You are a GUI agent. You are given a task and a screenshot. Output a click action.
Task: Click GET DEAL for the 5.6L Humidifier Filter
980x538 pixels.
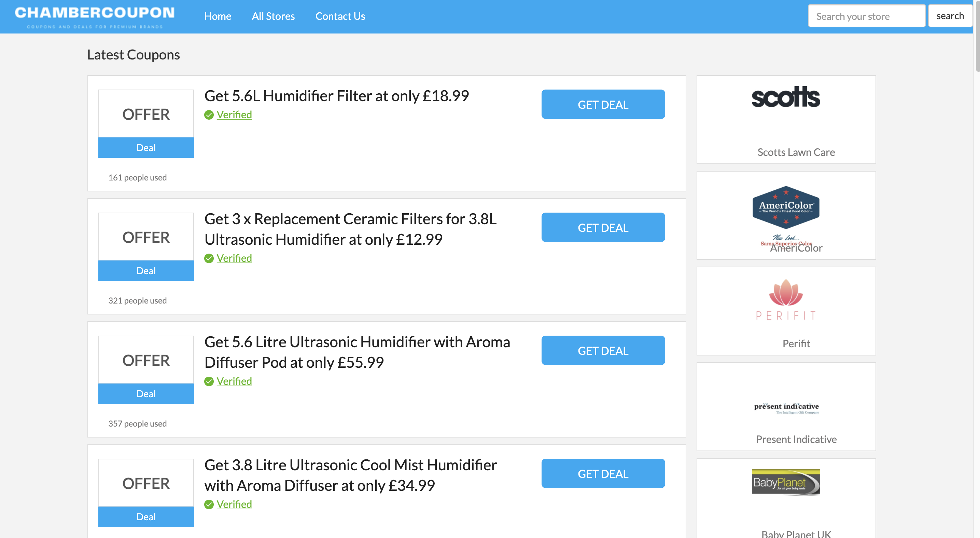pos(603,104)
